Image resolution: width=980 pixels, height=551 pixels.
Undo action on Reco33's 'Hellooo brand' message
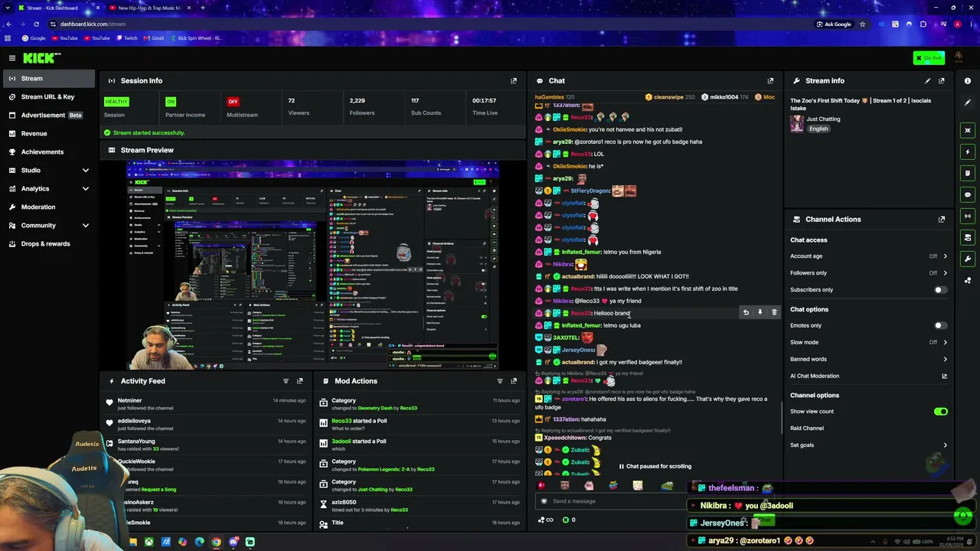point(746,312)
